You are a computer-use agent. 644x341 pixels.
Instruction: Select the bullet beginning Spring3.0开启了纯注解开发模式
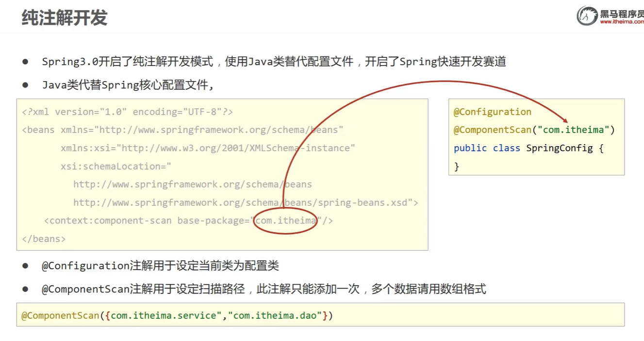[274, 62]
